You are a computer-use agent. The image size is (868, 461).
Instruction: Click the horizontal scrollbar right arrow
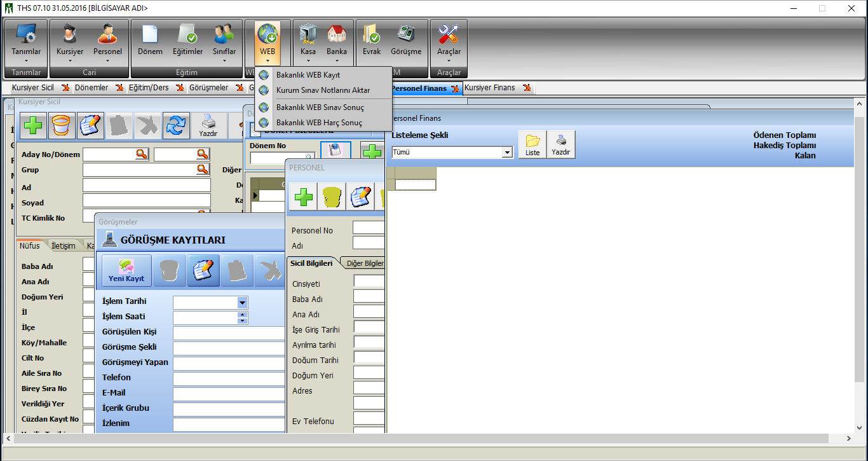click(x=848, y=439)
